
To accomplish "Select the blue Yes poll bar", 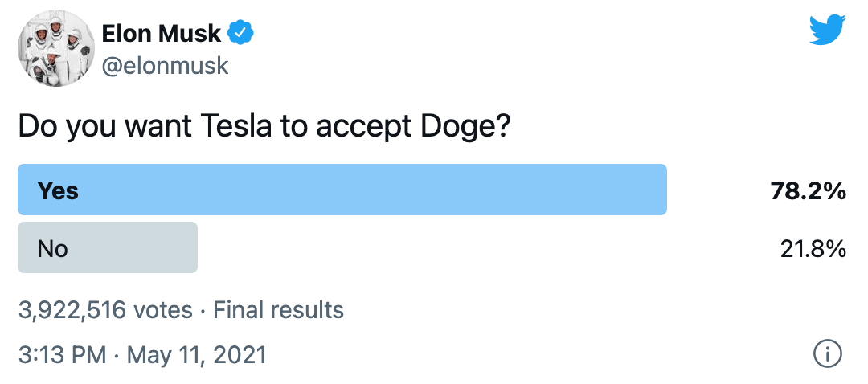I will 342,190.
